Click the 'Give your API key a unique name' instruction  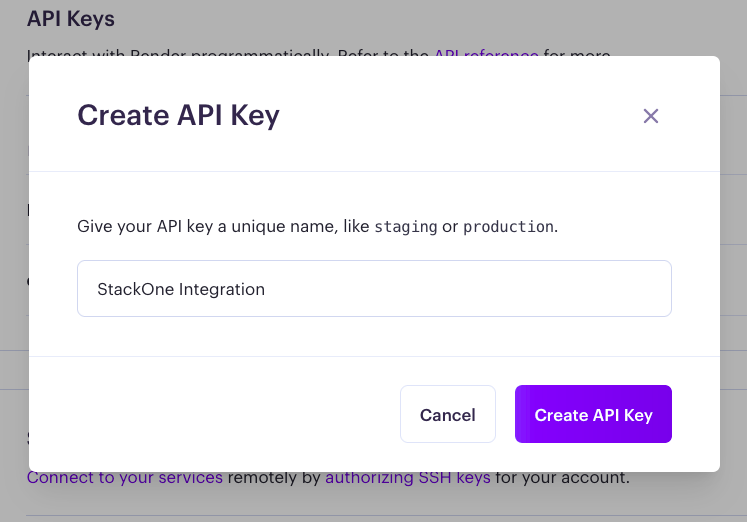[x=317, y=226]
